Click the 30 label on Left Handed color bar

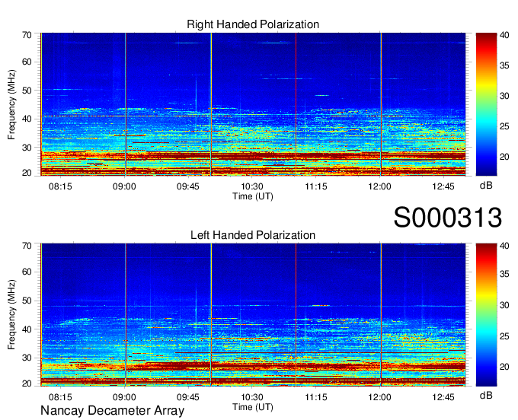(x=504, y=305)
